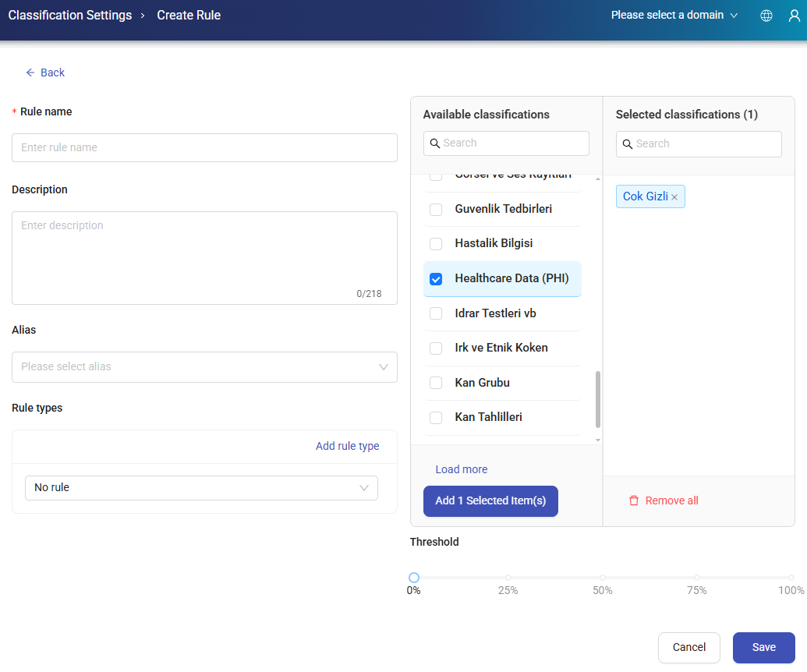The width and height of the screenshot is (807, 672).
Task: Open the domain selection dropdown
Action: coord(674,15)
